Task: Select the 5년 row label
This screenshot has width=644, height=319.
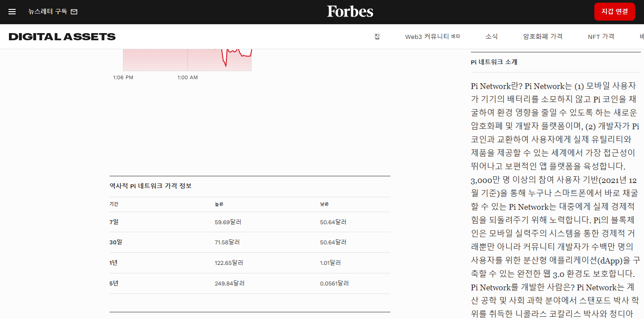Action: tap(114, 283)
